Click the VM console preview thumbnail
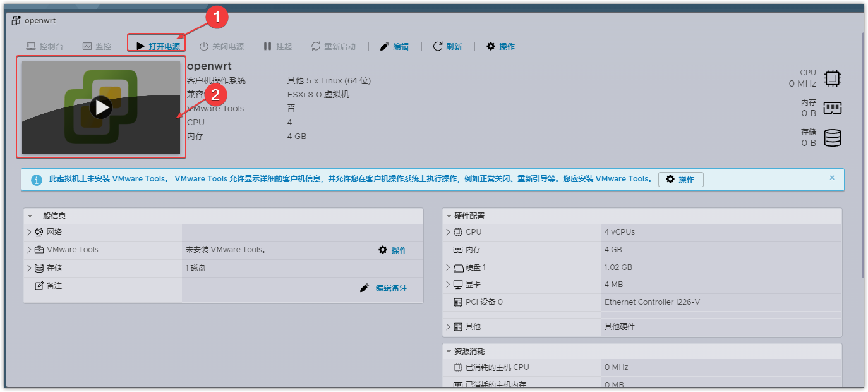This screenshot has height=392, width=868. [101, 107]
